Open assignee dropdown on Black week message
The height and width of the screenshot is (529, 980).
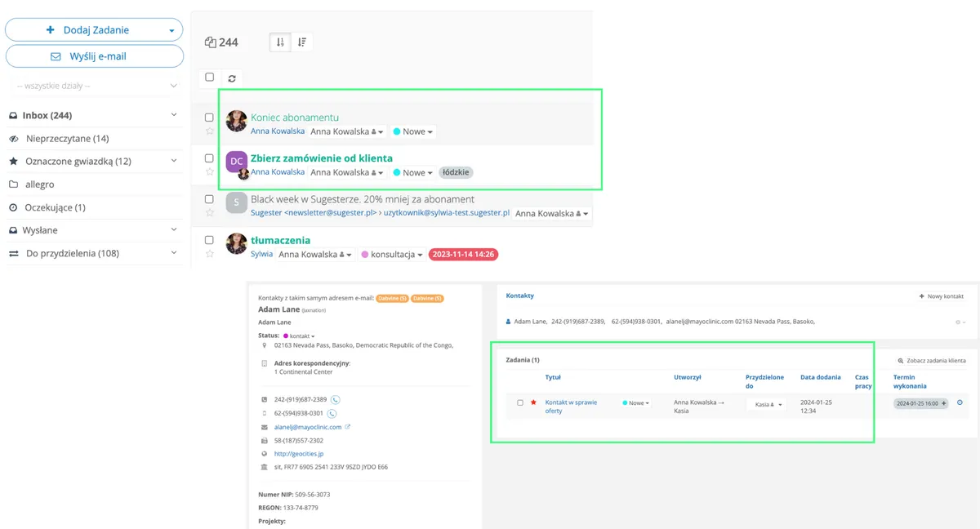pos(553,213)
